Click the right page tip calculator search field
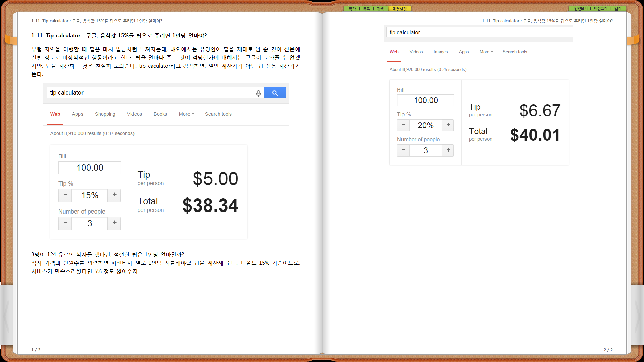Viewport: 644px width, 362px height. tap(479, 32)
